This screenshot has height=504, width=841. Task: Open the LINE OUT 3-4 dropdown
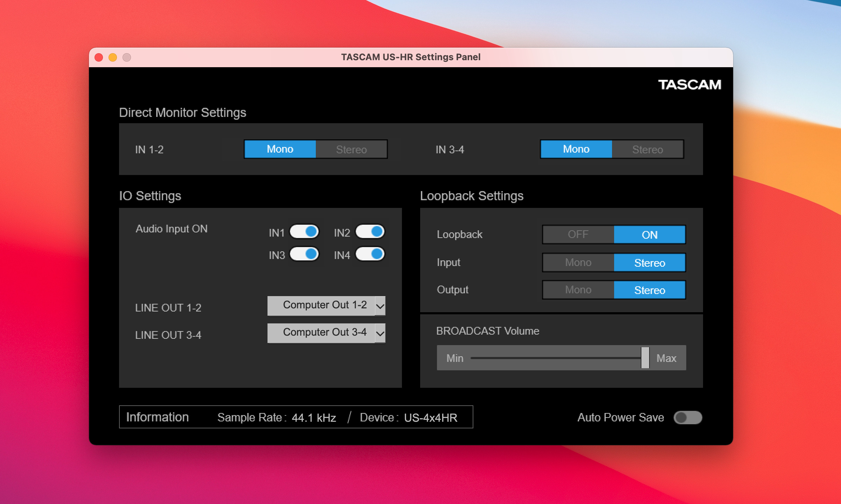326,333
